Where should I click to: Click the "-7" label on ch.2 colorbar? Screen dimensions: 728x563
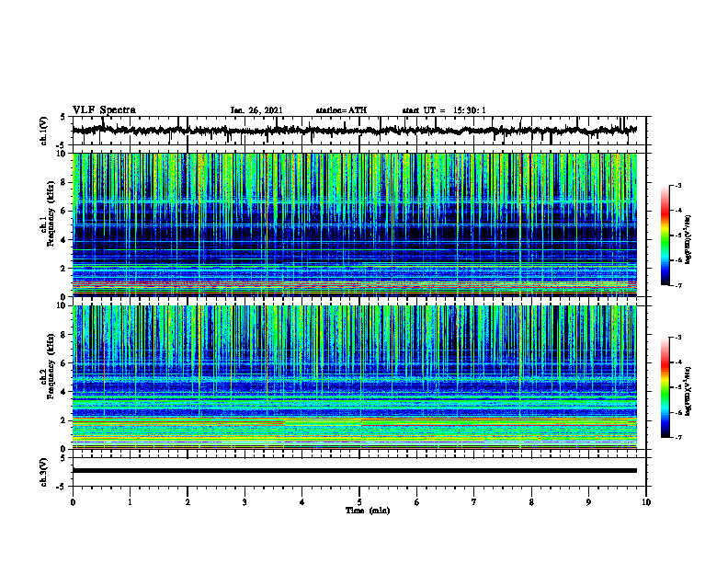(x=678, y=437)
